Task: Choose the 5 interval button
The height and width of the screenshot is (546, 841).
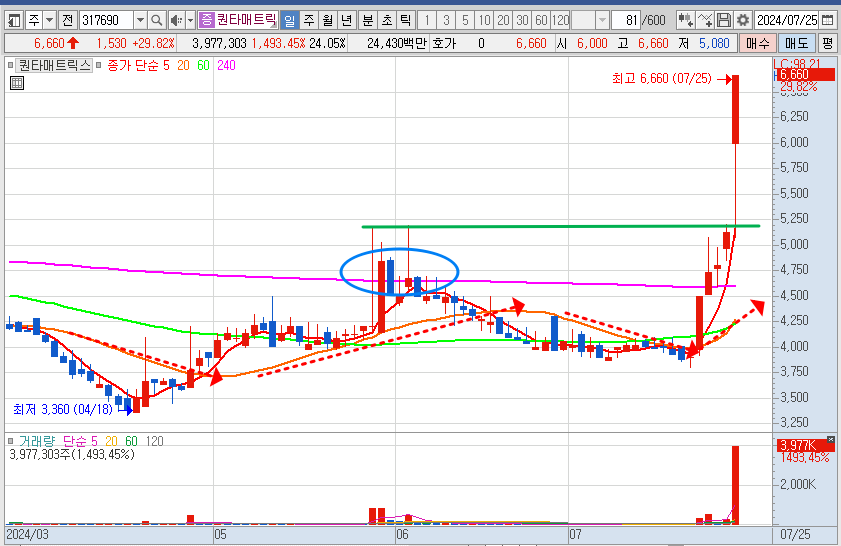Action: click(465, 20)
